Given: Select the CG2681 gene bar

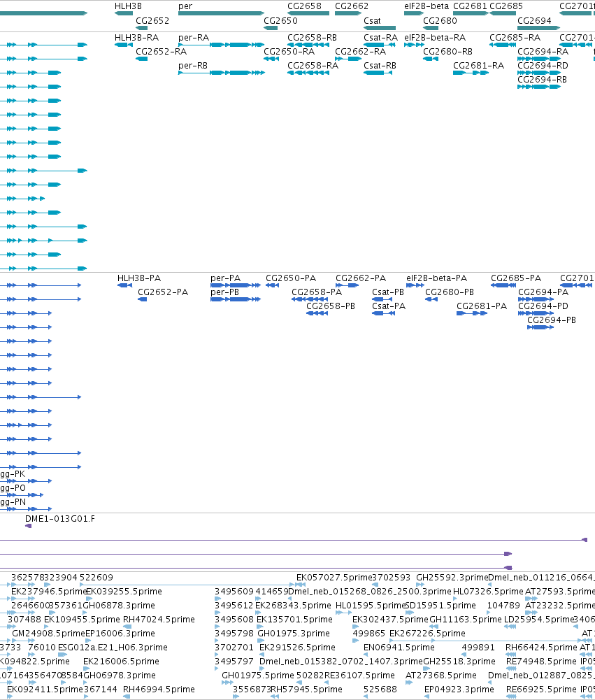Looking at the screenshot, I should tap(471, 13).
